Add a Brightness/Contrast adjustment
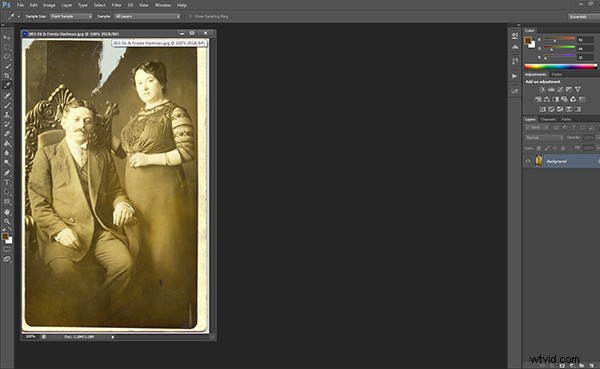This screenshot has height=369, width=600. 542,89
